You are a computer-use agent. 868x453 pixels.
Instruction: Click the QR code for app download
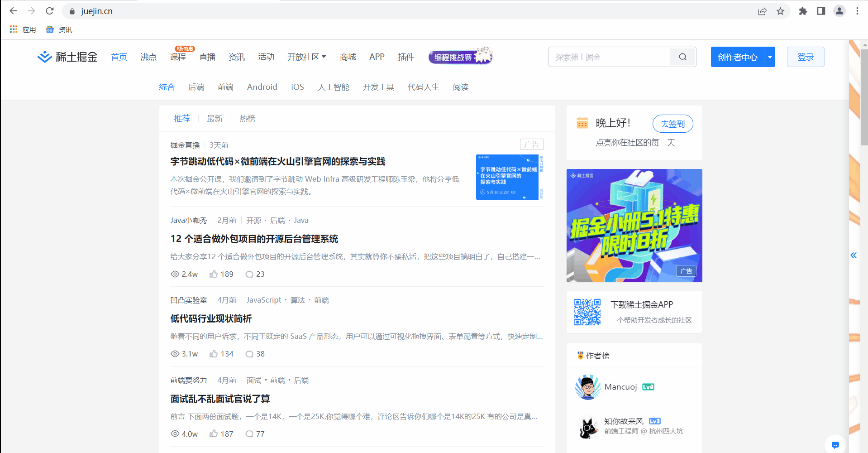click(587, 312)
